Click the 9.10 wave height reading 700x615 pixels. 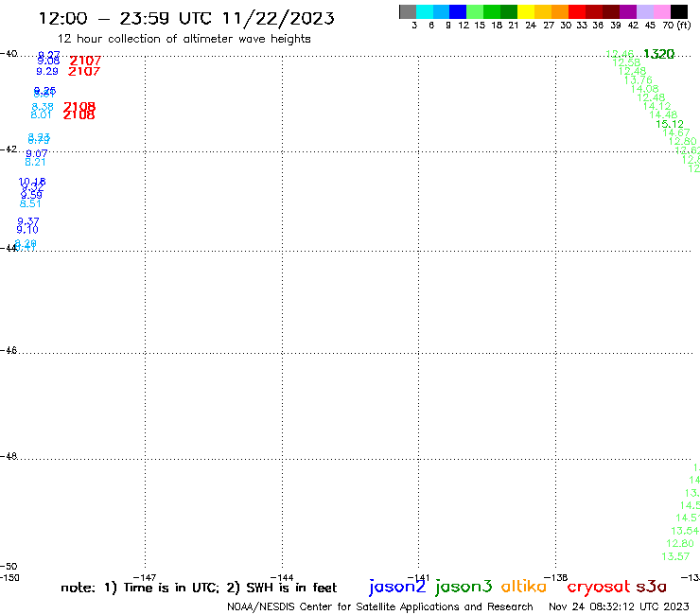click(x=27, y=230)
